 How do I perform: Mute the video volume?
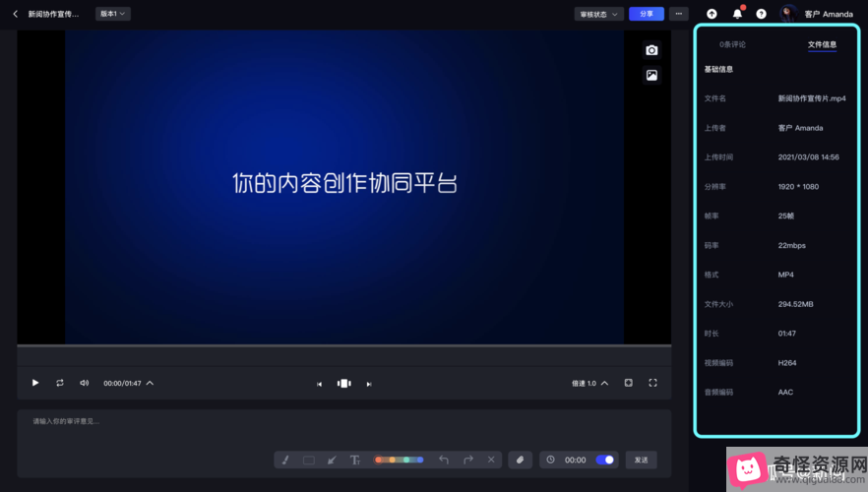coord(85,383)
